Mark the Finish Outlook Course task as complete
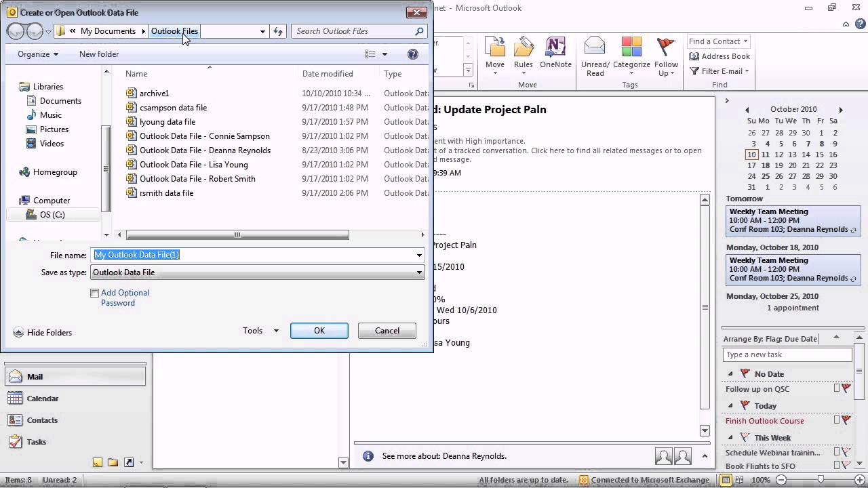Image resolution: width=868 pixels, height=488 pixels. [x=837, y=420]
